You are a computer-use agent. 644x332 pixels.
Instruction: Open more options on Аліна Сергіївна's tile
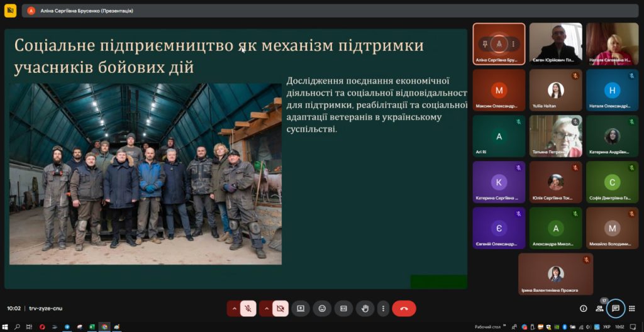(x=513, y=44)
